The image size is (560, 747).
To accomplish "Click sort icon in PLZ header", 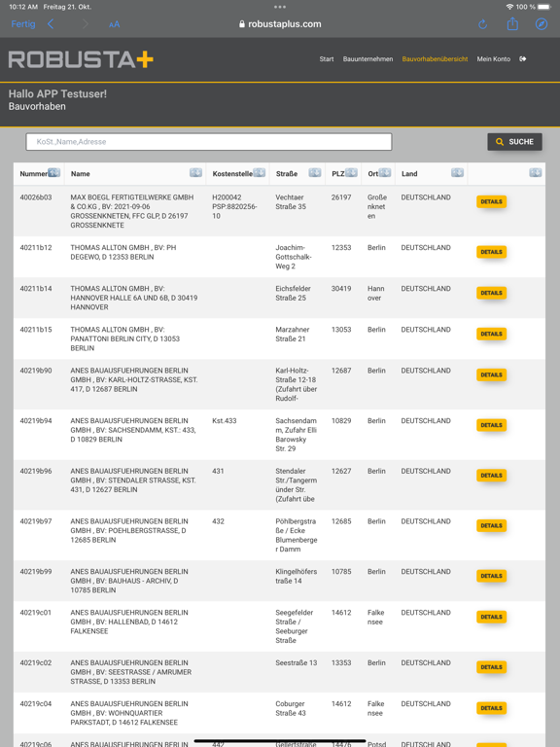I will pos(351,172).
